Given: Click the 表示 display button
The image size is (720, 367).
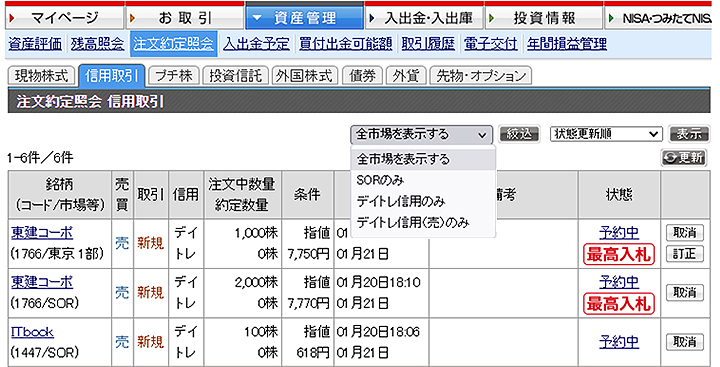Looking at the screenshot, I should click(689, 134).
